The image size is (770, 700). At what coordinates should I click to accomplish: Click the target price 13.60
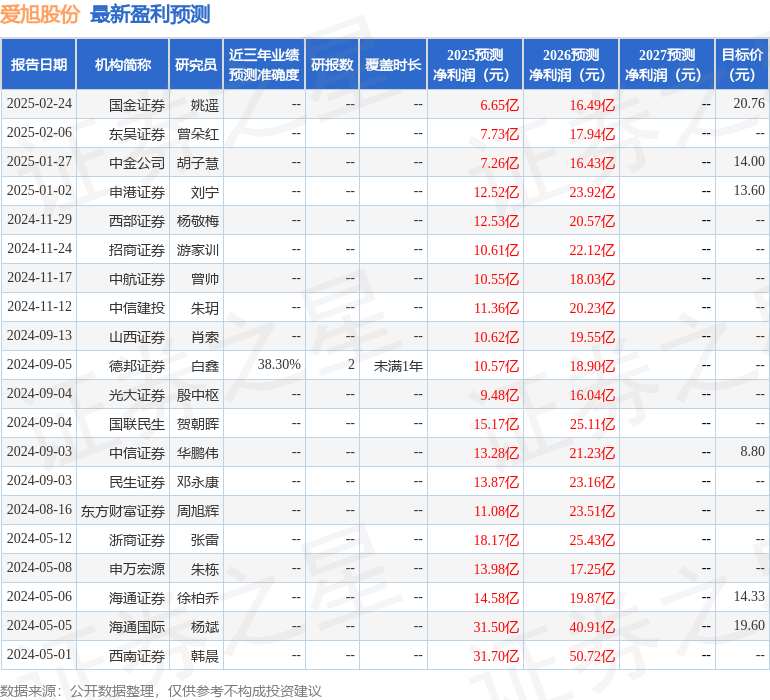point(749,190)
